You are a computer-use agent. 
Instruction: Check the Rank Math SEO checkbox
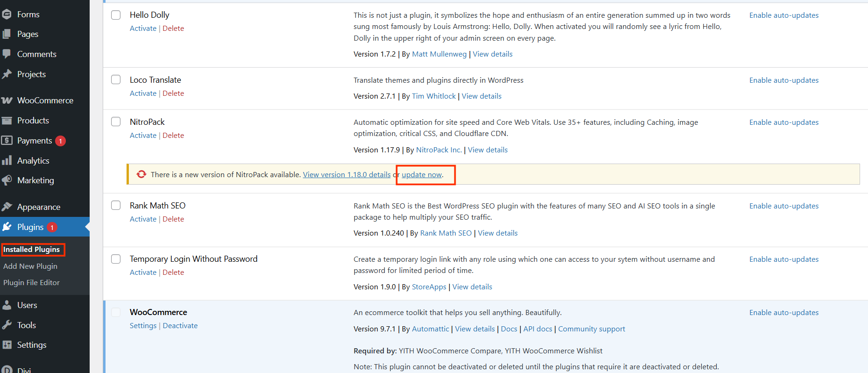tap(116, 205)
